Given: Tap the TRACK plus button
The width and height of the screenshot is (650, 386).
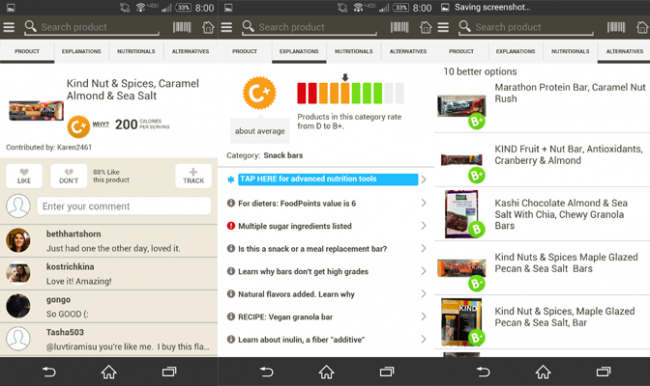Looking at the screenshot, I should (x=193, y=176).
